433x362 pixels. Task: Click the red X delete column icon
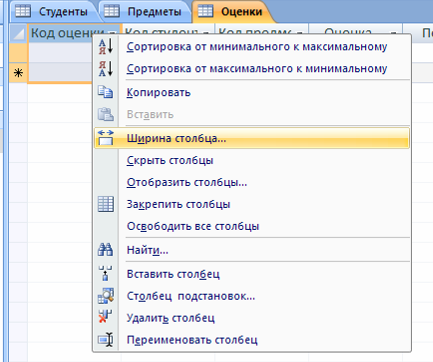pyautogui.click(x=105, y=317)
